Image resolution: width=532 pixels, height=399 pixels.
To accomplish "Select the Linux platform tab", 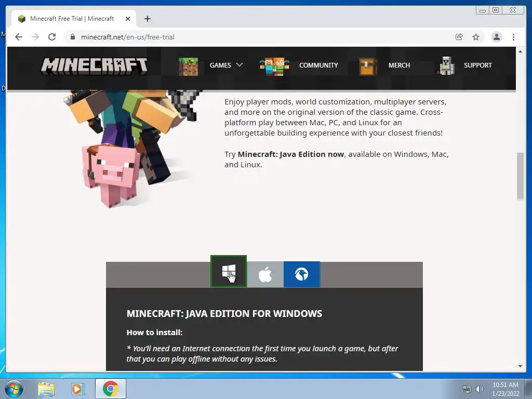I will click(302, 274).
